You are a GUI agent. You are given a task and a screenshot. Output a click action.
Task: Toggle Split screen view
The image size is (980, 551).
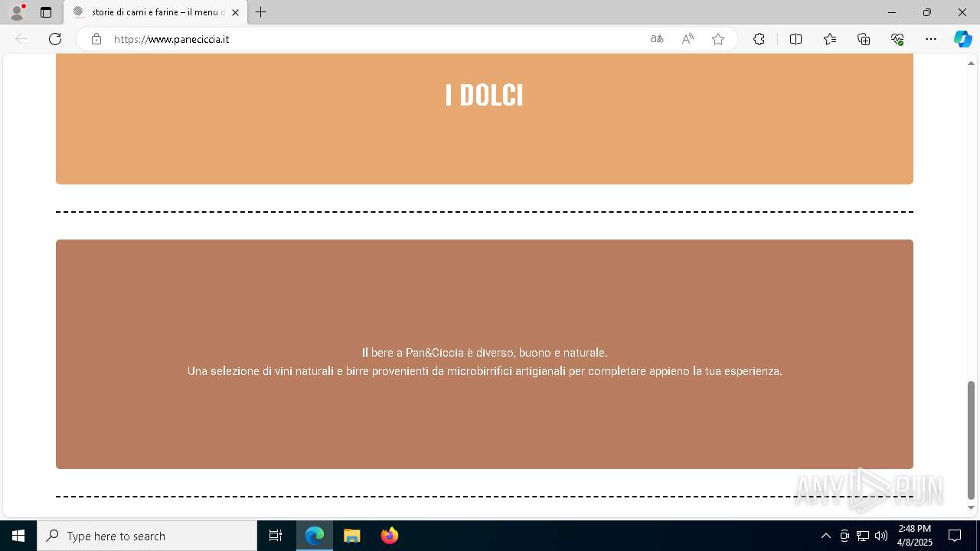point(795,39)
